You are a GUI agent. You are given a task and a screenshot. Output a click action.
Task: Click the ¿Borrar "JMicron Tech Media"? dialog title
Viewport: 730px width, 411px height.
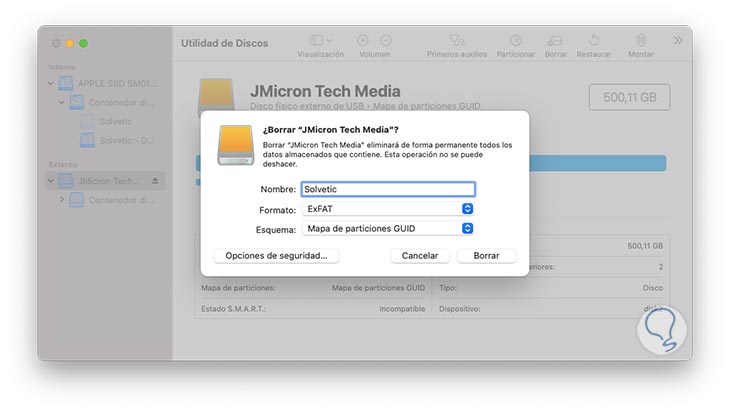click(331, 129)
